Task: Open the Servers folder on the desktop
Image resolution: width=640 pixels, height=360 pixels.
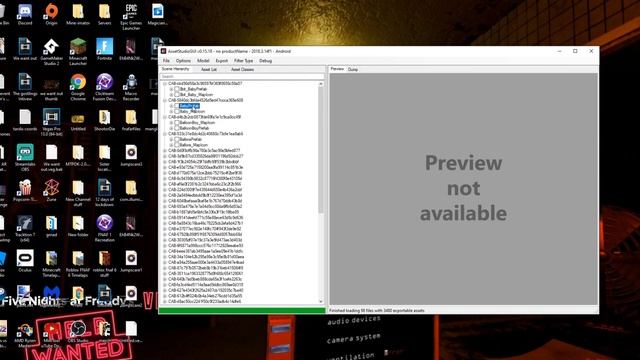Action: click(104, 15)
